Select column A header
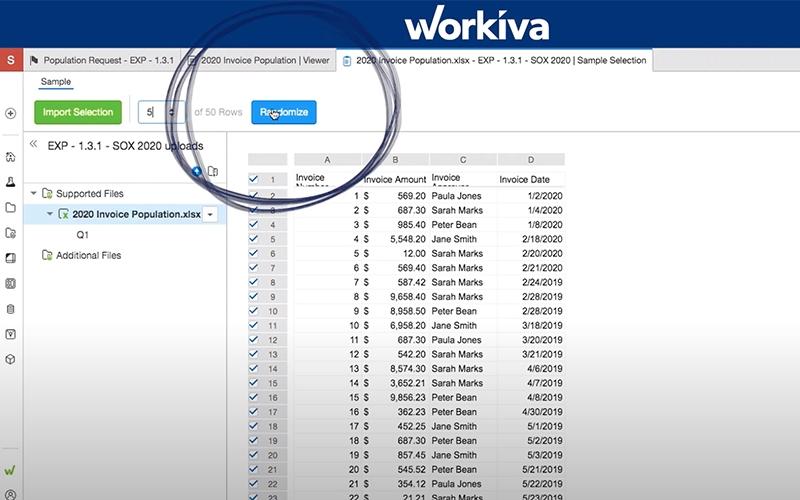Screen dimensions: 800x500 tap(328, 160)
